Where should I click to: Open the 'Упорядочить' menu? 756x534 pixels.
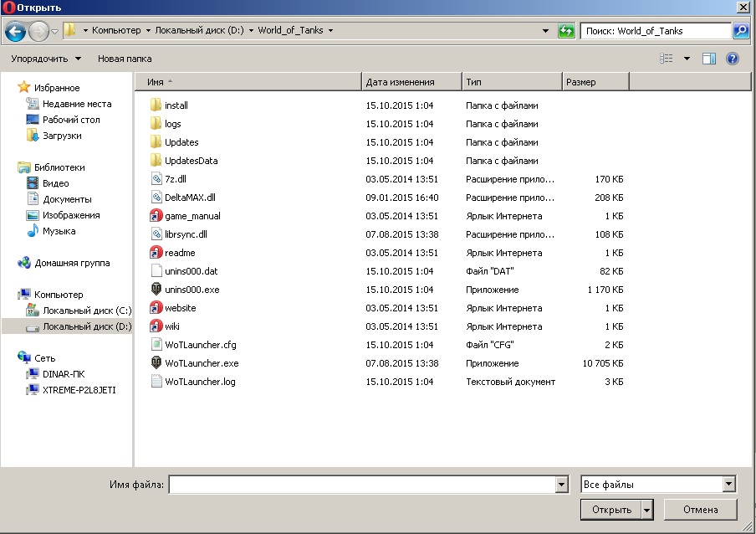tap(46, 59)
